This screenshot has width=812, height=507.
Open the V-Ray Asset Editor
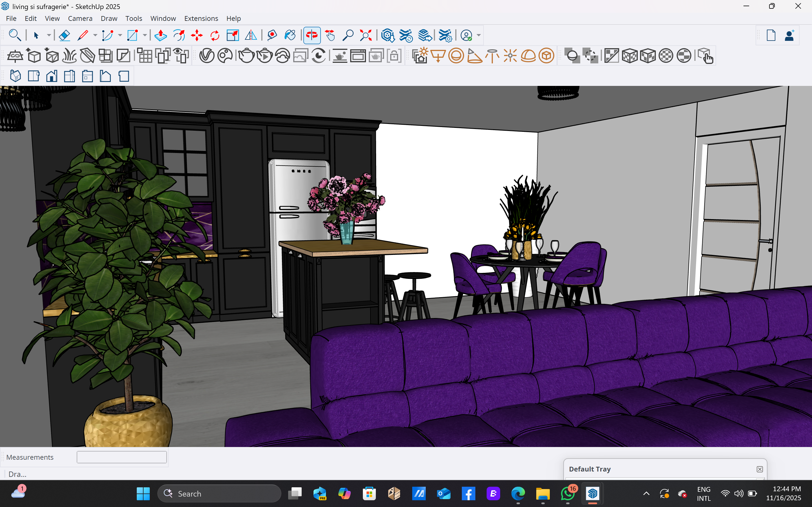click(207, 56)
